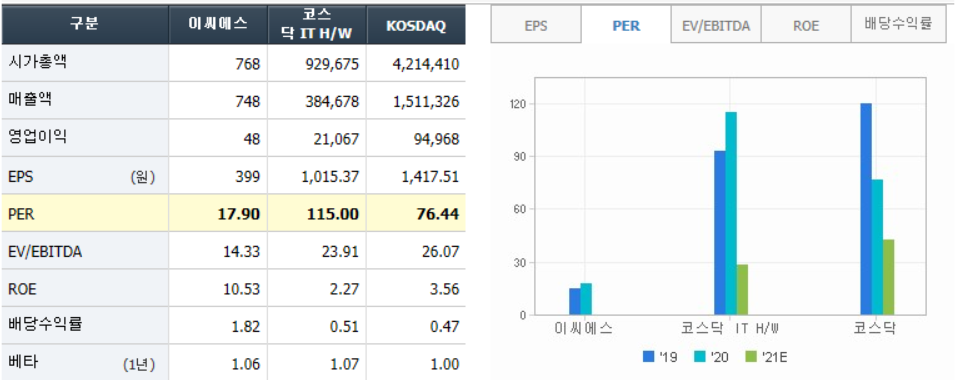Click the EPS value 1,015.37
This screenshot has width=955, height=380.
pyautogui.click(x=331, y=177)
